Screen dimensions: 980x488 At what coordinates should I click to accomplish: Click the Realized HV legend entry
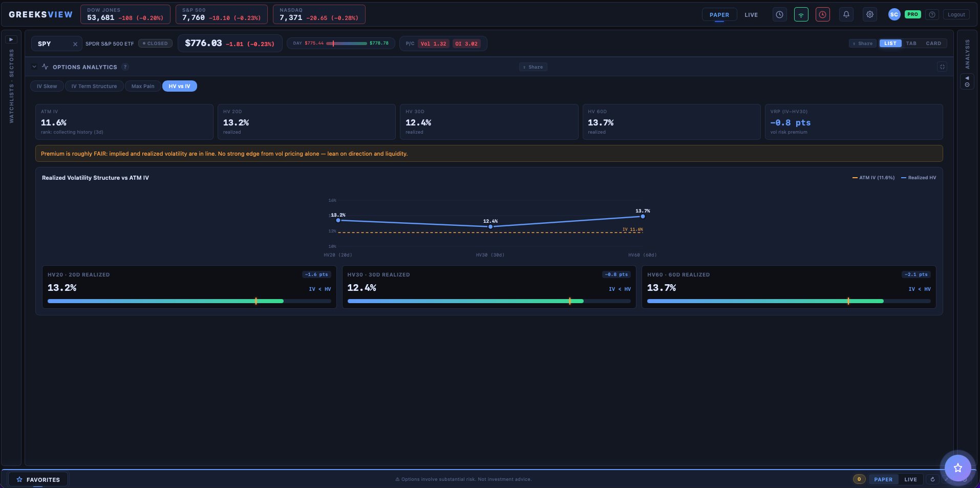[919, 178]
